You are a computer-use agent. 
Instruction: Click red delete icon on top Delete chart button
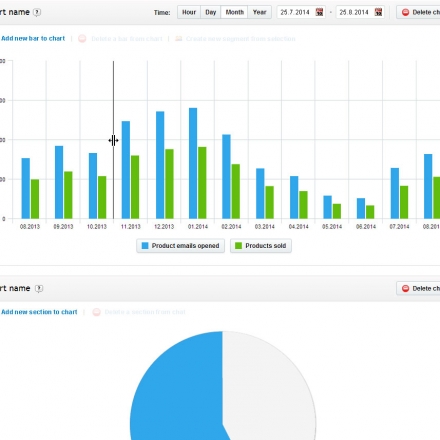pyautogui.click(x=405, y=12)
